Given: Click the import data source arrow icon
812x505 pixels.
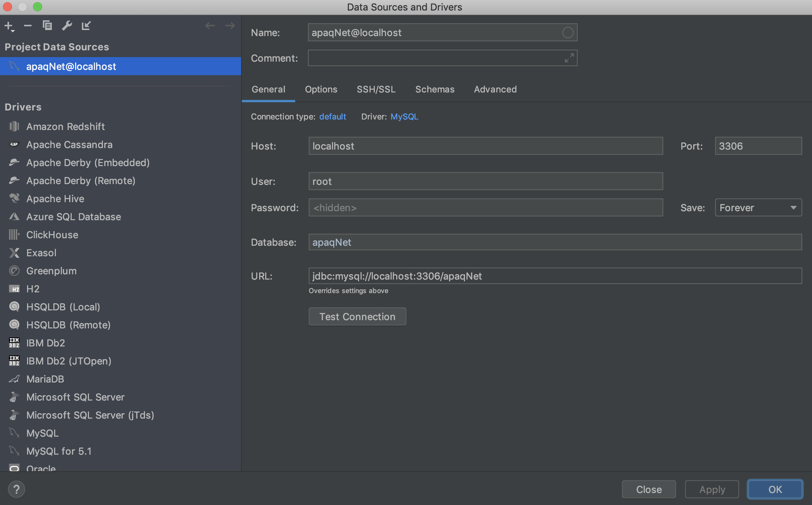Looking at the screenshot, I should coord(86,26).
